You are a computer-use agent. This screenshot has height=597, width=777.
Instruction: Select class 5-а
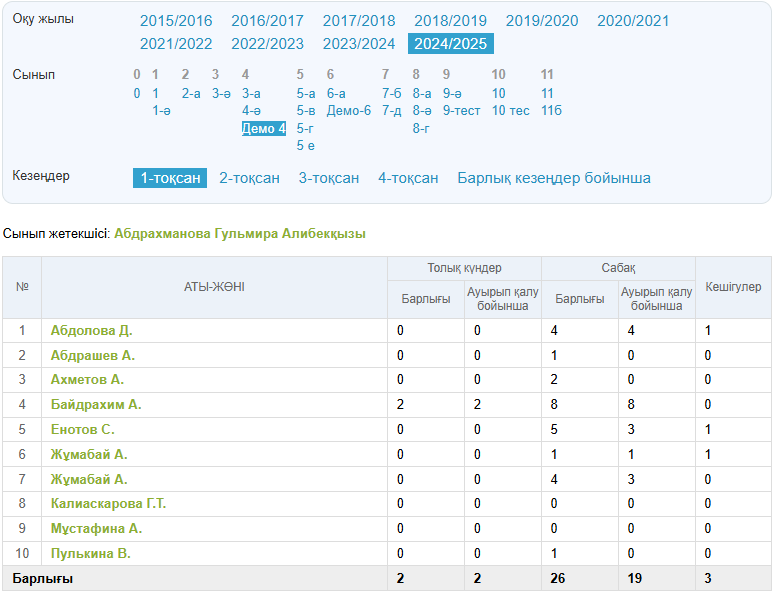[306, 93]
